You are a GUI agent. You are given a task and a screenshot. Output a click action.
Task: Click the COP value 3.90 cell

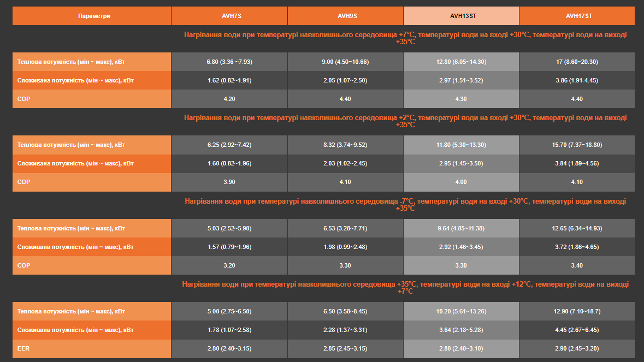(229, 182)
